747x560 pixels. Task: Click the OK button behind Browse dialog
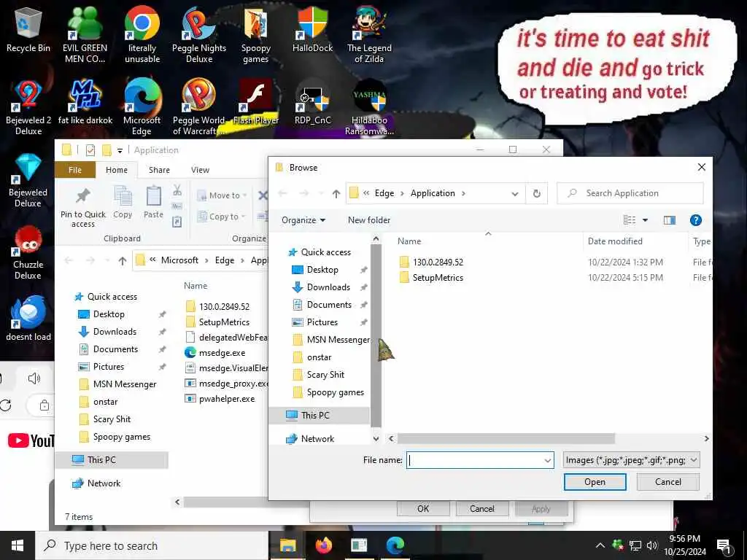tap(423, 508)
